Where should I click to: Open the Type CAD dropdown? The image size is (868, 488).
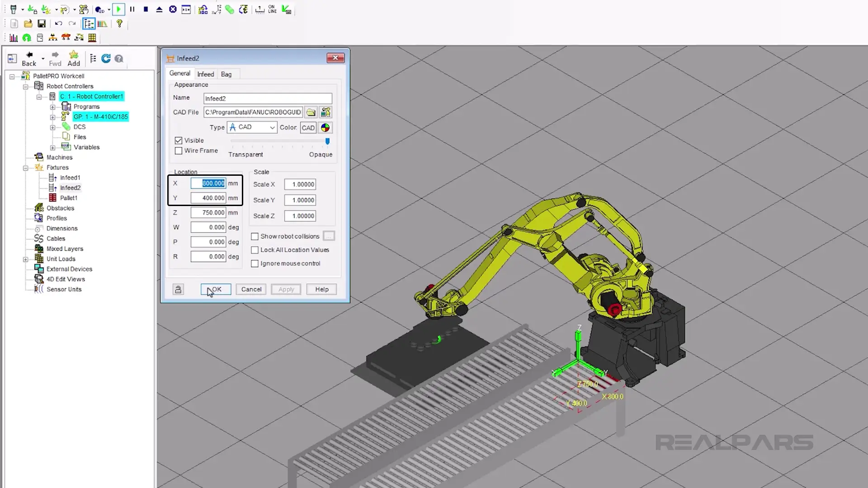click(252, 127)
